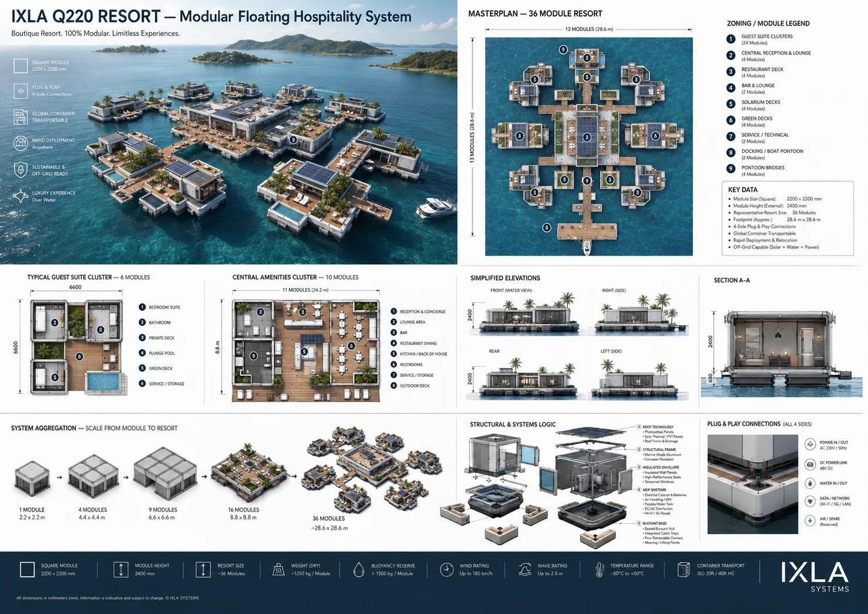Screen dimensions: 868x614
Task: Select number marker beside Solarium Decks
Action: point(731,104)
